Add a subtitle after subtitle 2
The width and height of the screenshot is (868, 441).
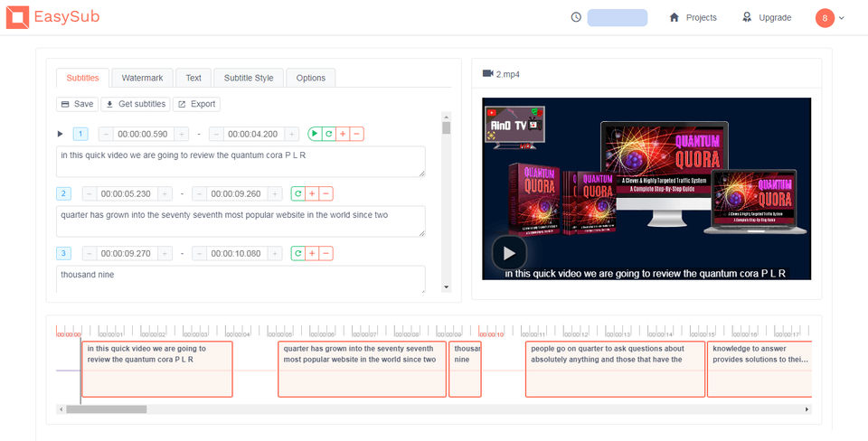pyautogui.click(x=312, y=193)
